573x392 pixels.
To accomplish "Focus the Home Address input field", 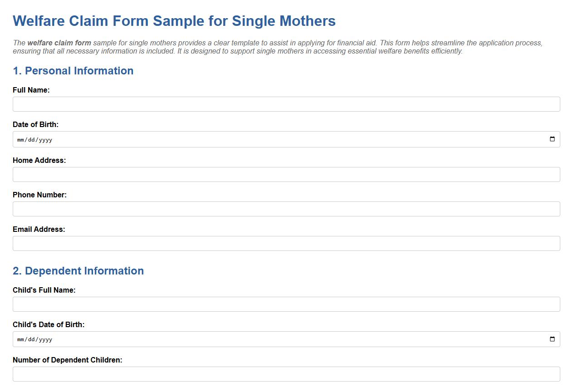I will click(x=286, y=174).
